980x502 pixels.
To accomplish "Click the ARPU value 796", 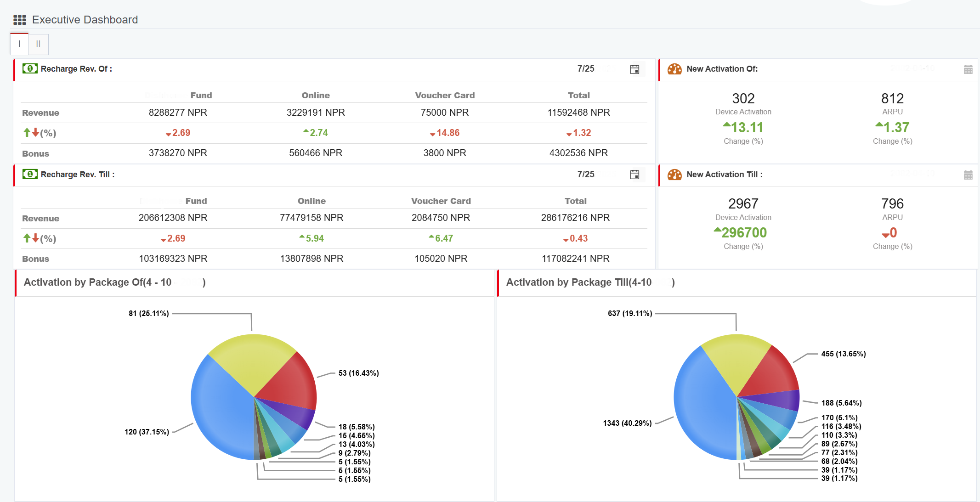I will tap(892, 203).
